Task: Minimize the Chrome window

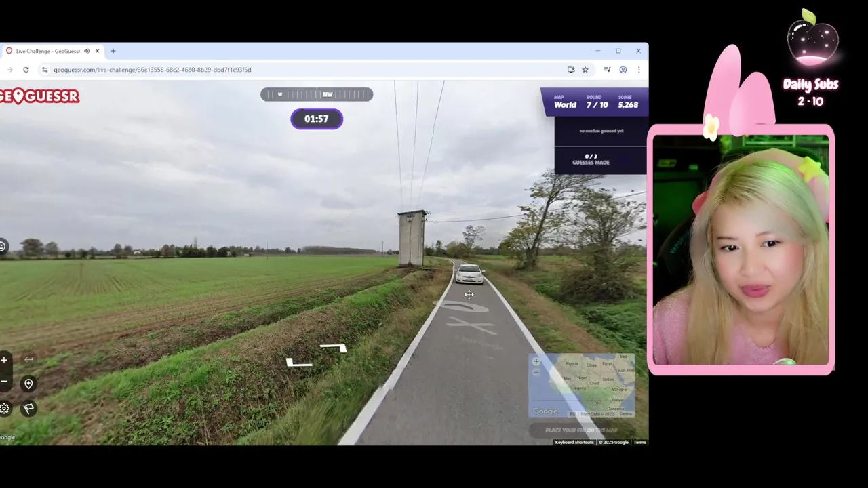Action: pyautogui.click(x=597, y=51)
